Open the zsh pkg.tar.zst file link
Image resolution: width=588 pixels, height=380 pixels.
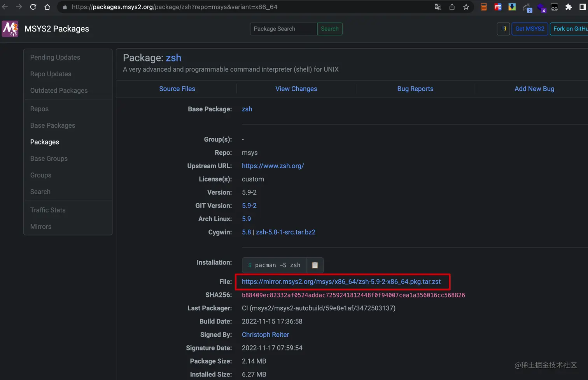[x=341, y=281]
